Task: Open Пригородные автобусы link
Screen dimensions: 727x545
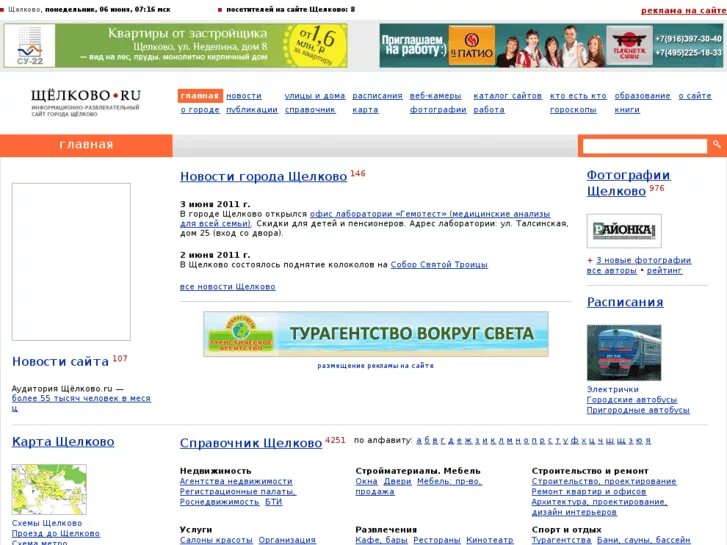Action: click(x=638, y=410)
